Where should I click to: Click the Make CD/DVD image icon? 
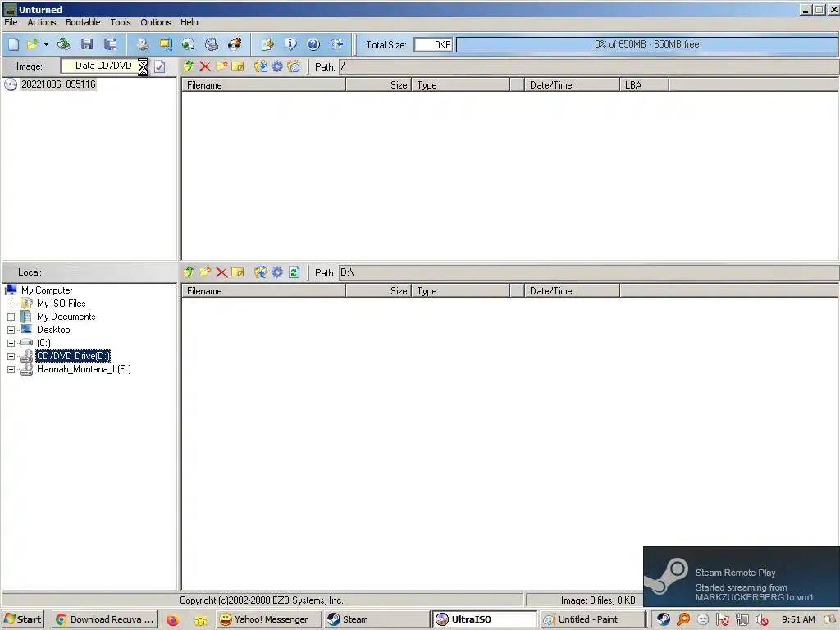[x=143, y=44]
